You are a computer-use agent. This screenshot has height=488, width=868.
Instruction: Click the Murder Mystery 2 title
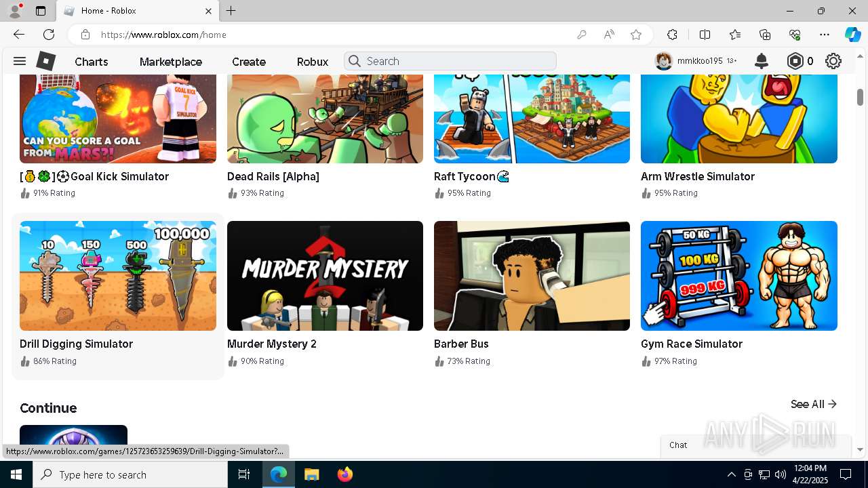pos(272,344)
